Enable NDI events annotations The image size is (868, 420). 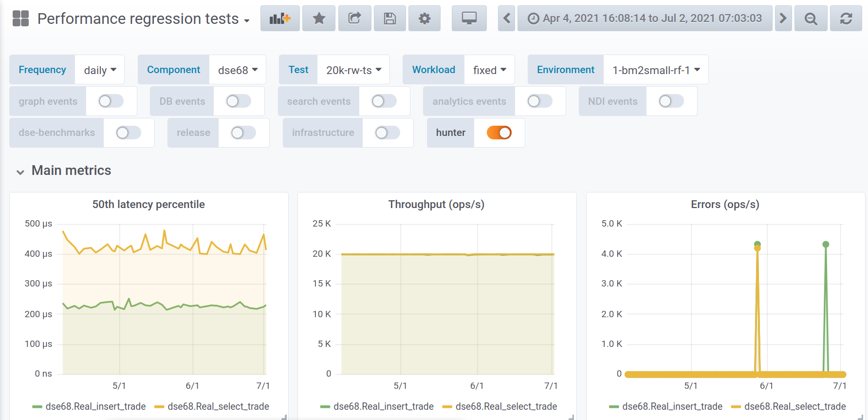pos(671,101)
